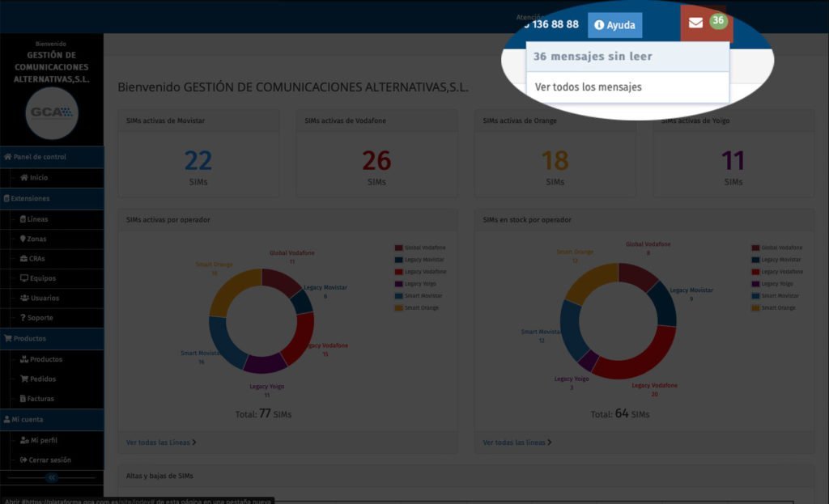Open Soporte in the sidebar
The height and width of the screenshot is (504, 829).
click(x=36, y=317)
